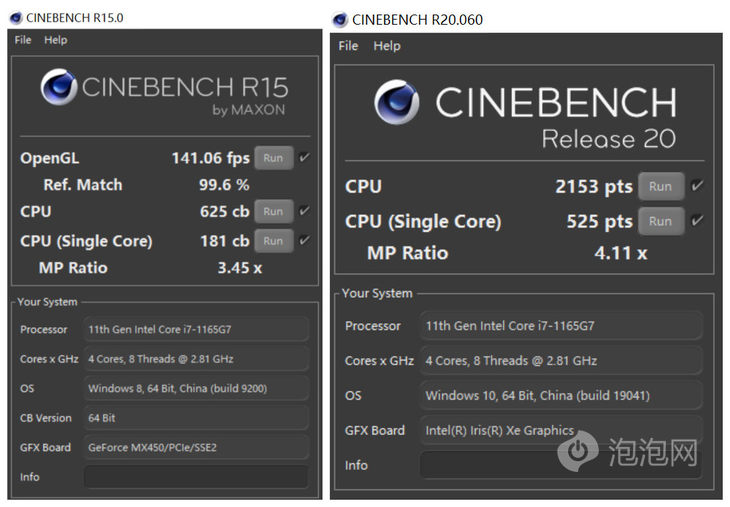The width and height of the screenshot is (730, 507).
Task: Toggle the CPU checkbox in R20
Action: tap(698, 186)
